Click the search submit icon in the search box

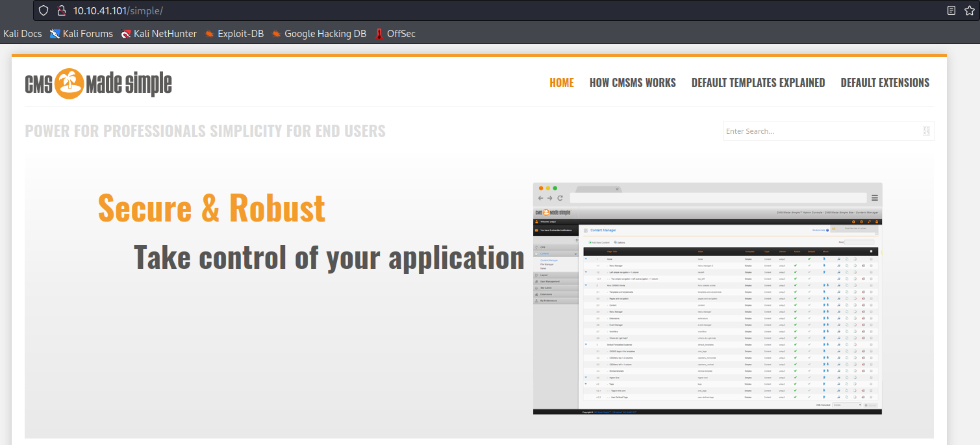click(x=926, y=131)
